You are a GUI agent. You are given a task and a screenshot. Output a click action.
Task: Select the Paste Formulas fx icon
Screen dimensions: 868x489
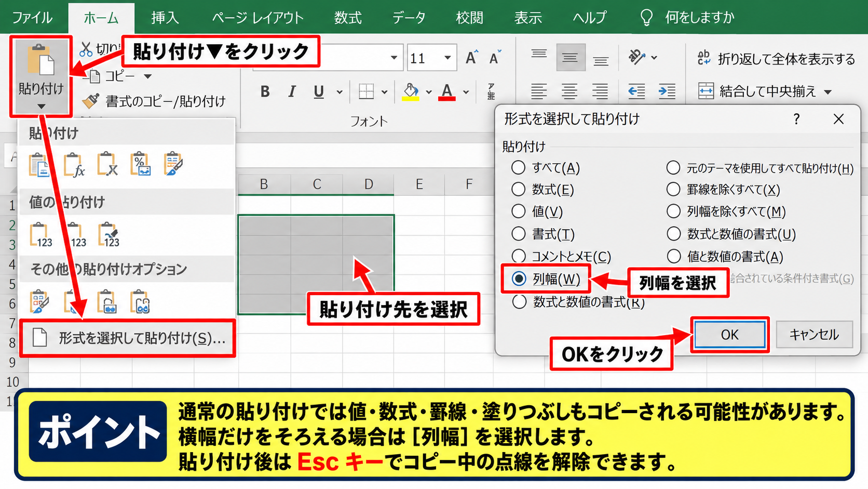pyautogui.click(x=74, y=165)
